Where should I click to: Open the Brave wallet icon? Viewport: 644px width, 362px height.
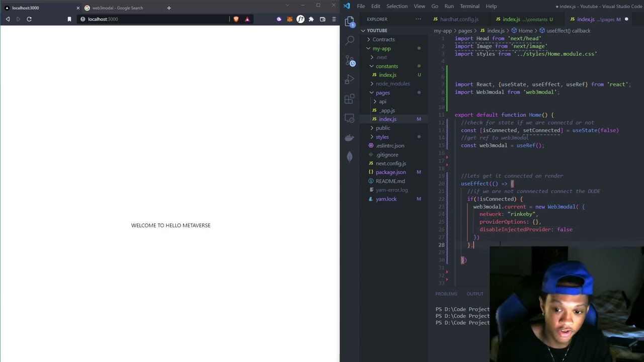coord(323,19)
